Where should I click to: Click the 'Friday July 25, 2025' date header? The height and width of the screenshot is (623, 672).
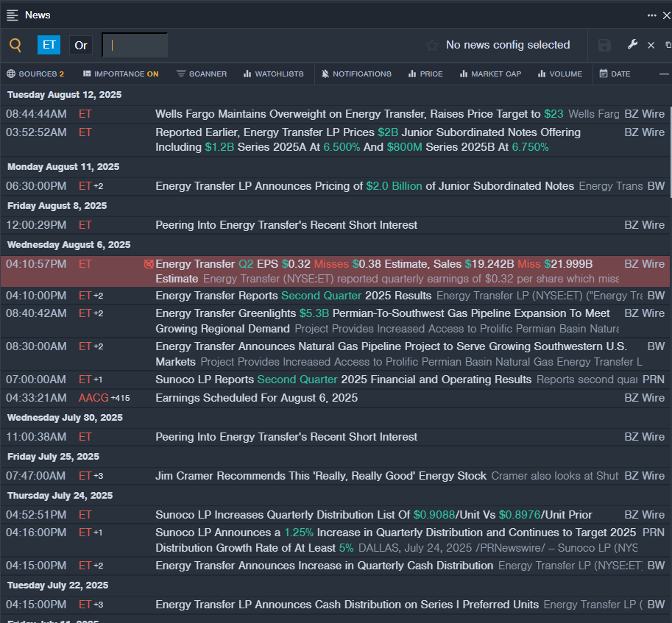[x=53, y=457]
